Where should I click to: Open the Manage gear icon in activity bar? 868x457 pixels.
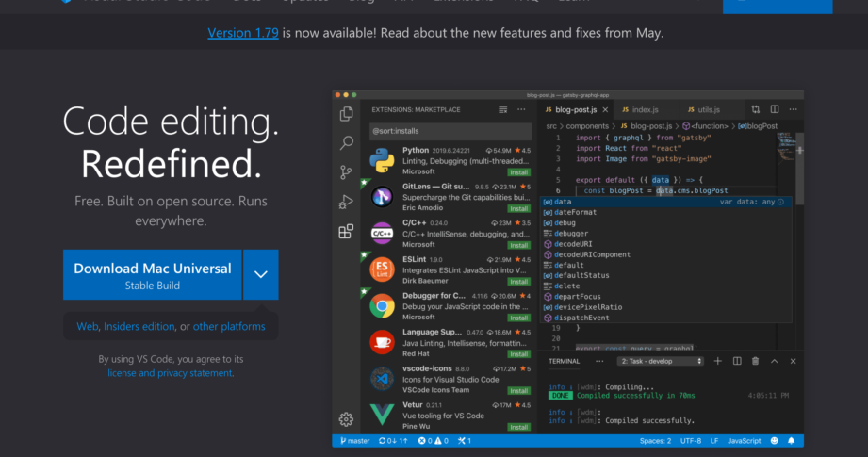point(347,419)
